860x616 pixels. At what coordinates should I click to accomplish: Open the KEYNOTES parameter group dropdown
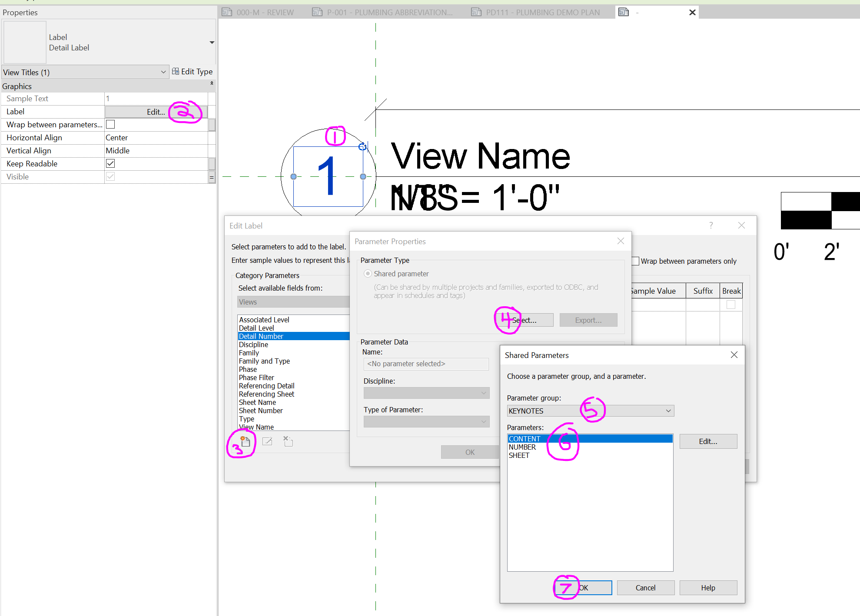668,411
